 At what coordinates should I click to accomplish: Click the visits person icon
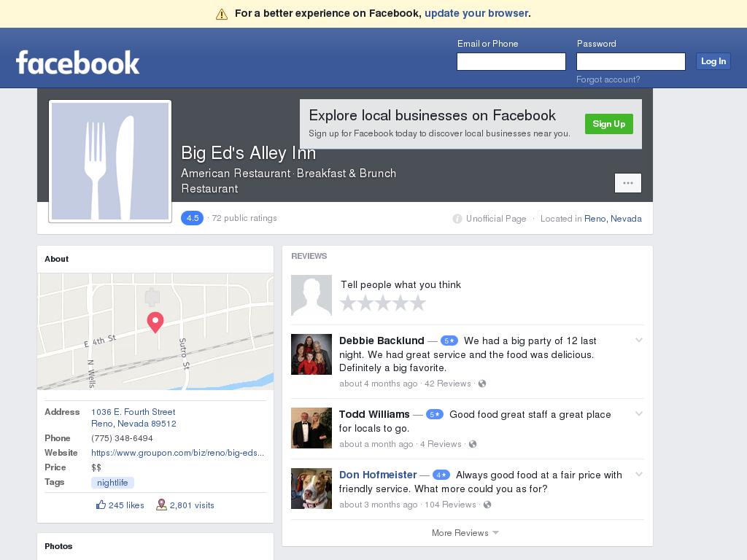(x=161, y=505)
